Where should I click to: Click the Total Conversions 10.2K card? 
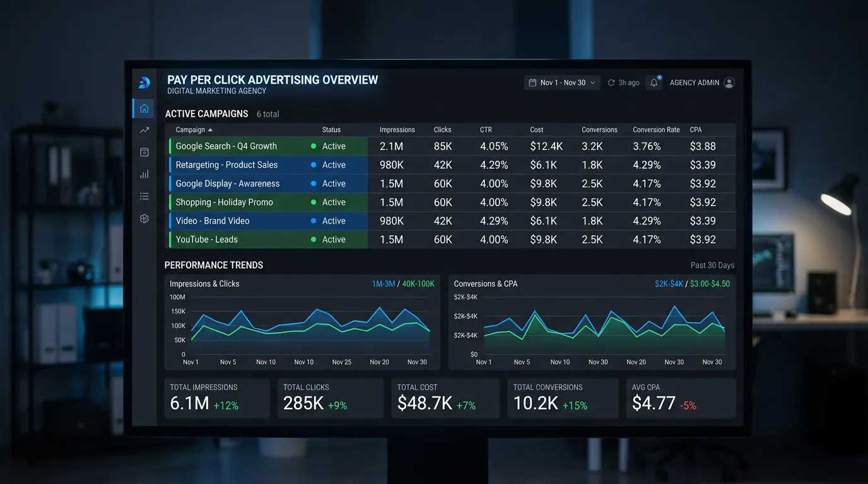click(563, 398)
